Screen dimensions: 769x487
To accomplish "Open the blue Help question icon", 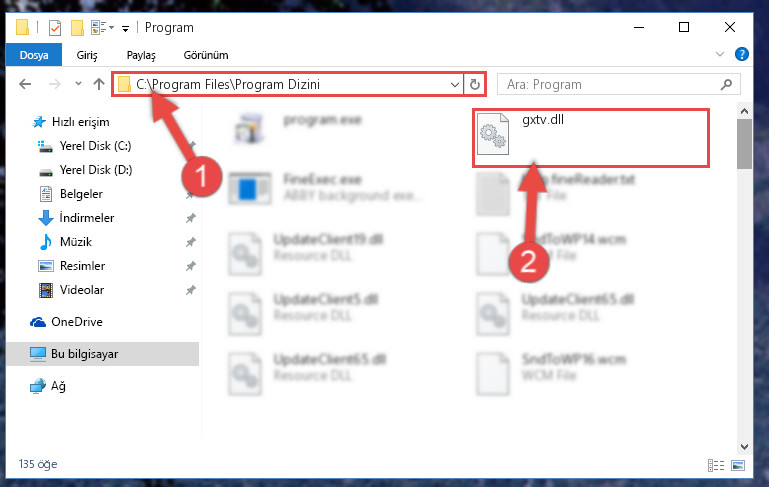I will coord(742,54).
